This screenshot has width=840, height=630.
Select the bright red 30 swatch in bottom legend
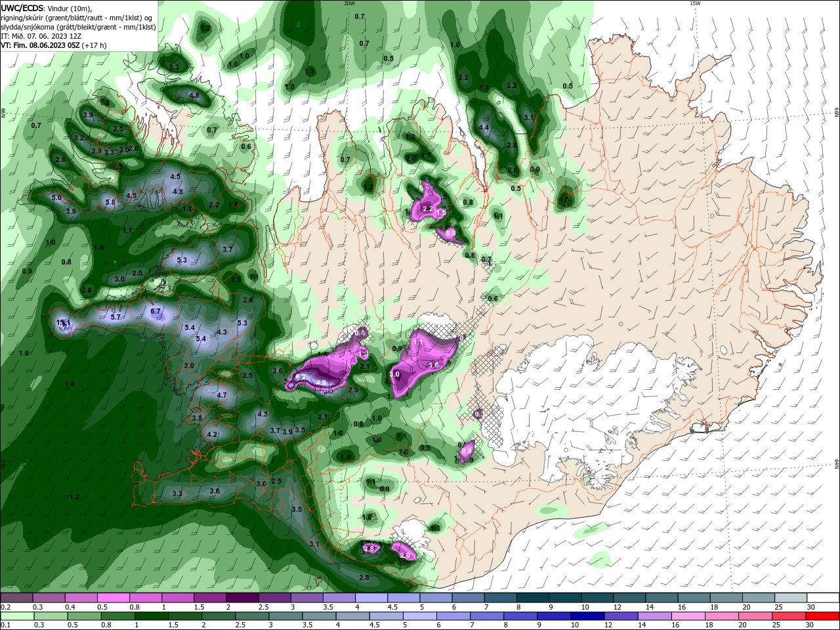pyautogui.click(x=823, y=616)
